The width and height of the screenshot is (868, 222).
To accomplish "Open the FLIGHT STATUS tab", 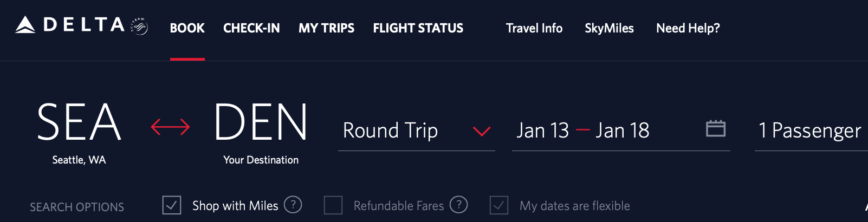I will [x=418, y=28].
